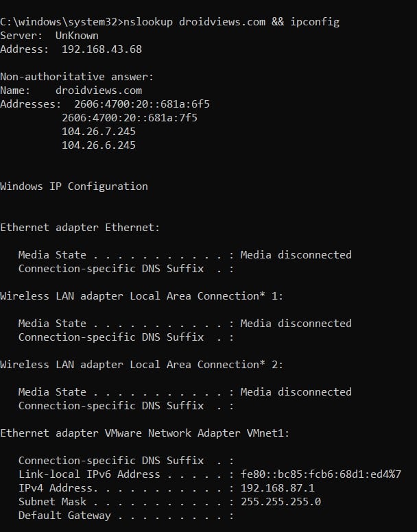417x532 pixels.
Task: Click the IP address 104.26.7.245
Action: 99,132
